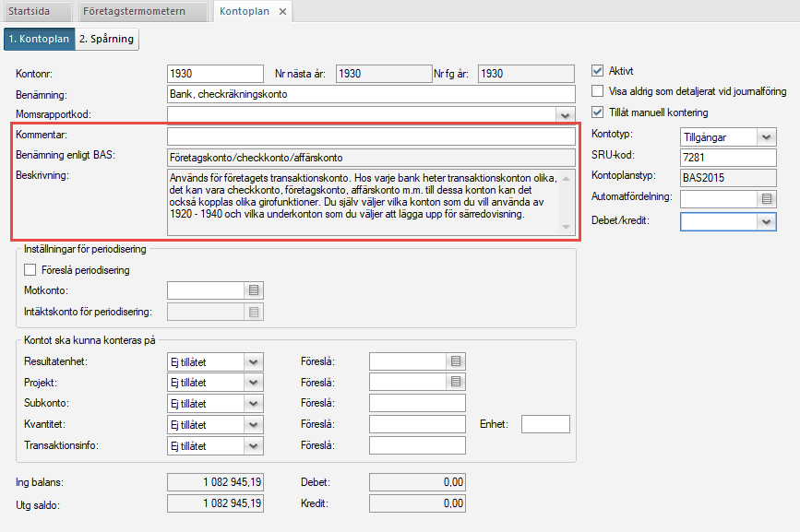Open the Debet/kredit dropdown
Image resolution: width=800 pixels, height=532 pixels.
pyautogui.click(x=767, y=221)
